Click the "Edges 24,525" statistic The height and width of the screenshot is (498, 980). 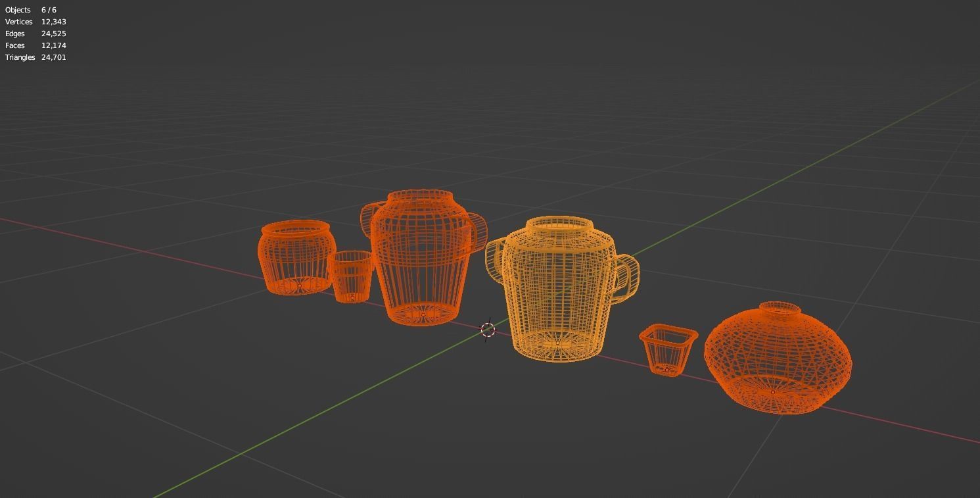point(35,34)
